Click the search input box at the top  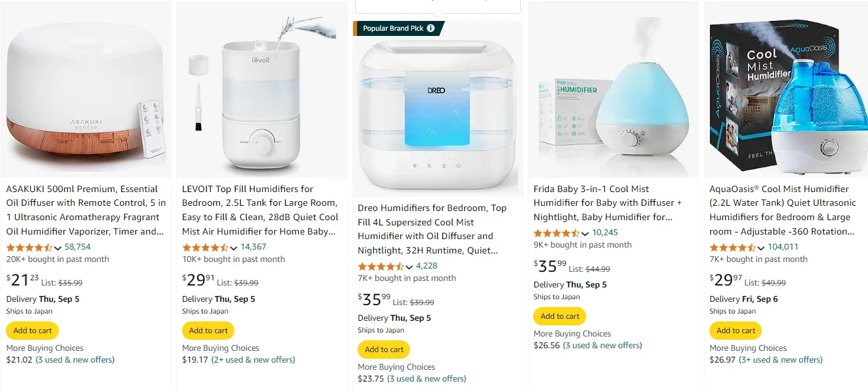(437, 3)
